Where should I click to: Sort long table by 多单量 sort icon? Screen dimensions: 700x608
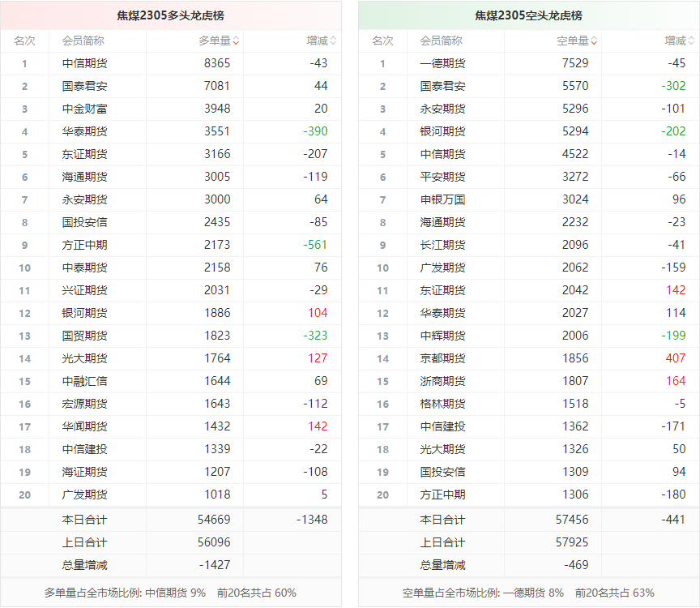(x=236, y=41)
